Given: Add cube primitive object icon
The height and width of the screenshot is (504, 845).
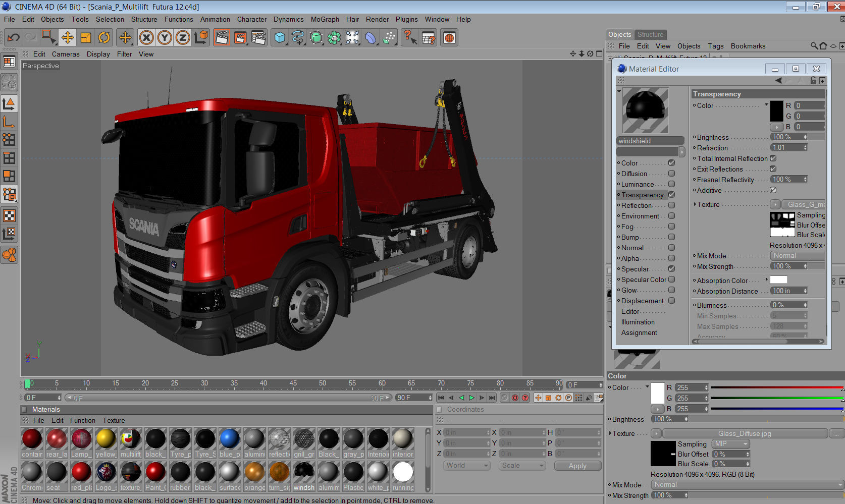Looking at the screenshot, I should 280,37.
